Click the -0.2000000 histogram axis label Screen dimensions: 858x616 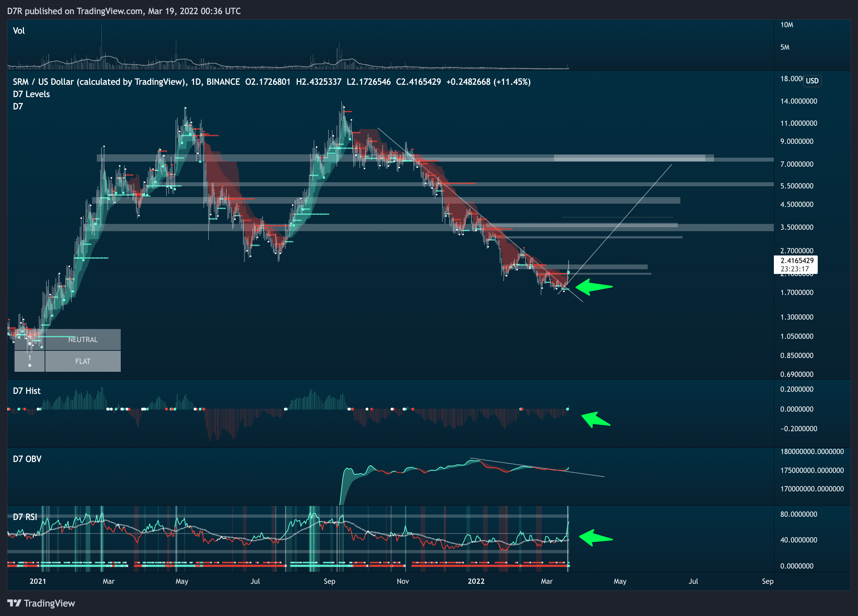tap(799, 429)
